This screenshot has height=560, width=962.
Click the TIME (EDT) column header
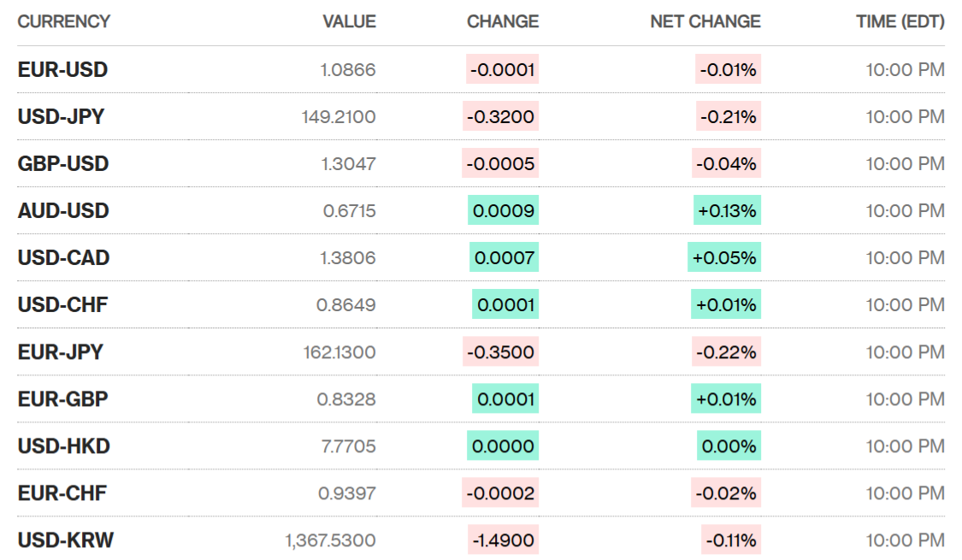[x=900, y=22]
